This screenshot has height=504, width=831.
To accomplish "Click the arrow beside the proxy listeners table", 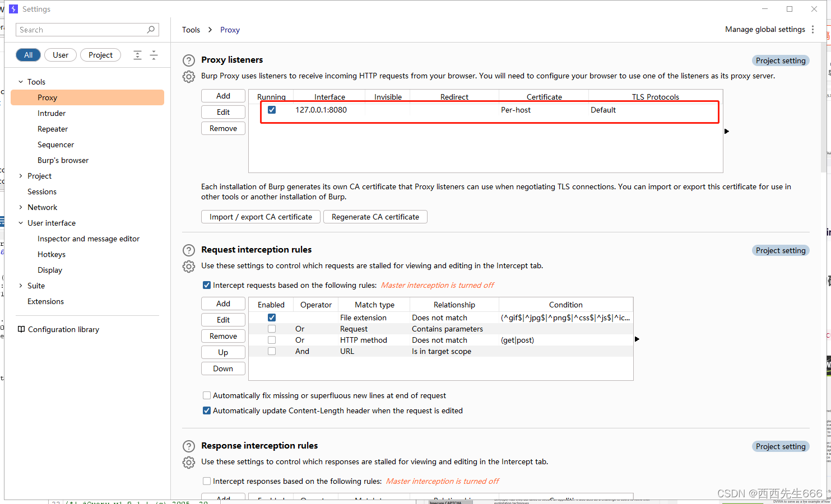I will (727, 131).
